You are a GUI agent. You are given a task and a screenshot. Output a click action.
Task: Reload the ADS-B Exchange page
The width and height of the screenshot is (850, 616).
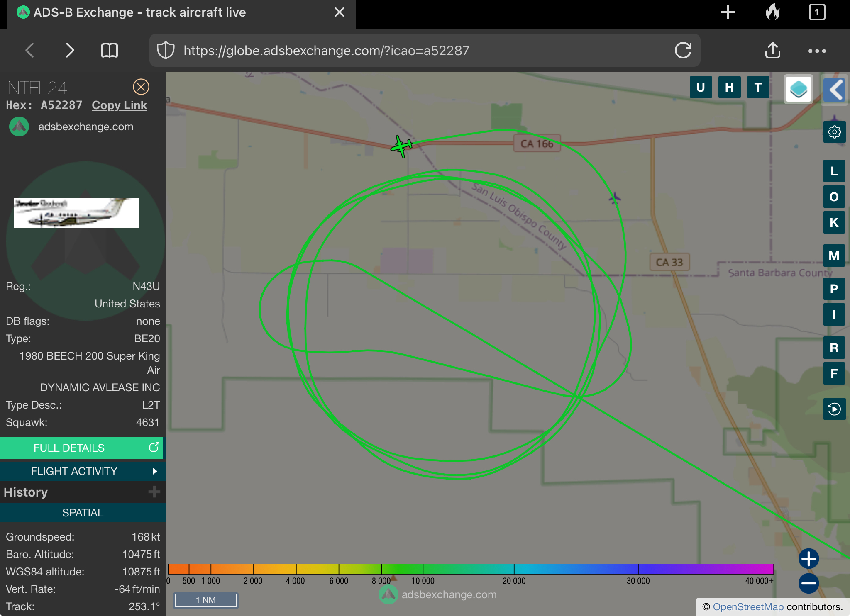coord(683,51)
